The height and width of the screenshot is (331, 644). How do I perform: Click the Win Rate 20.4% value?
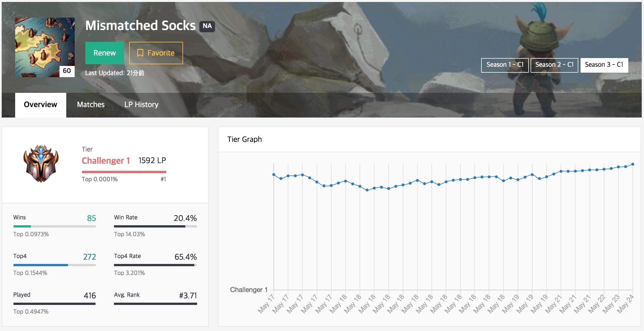185,218
